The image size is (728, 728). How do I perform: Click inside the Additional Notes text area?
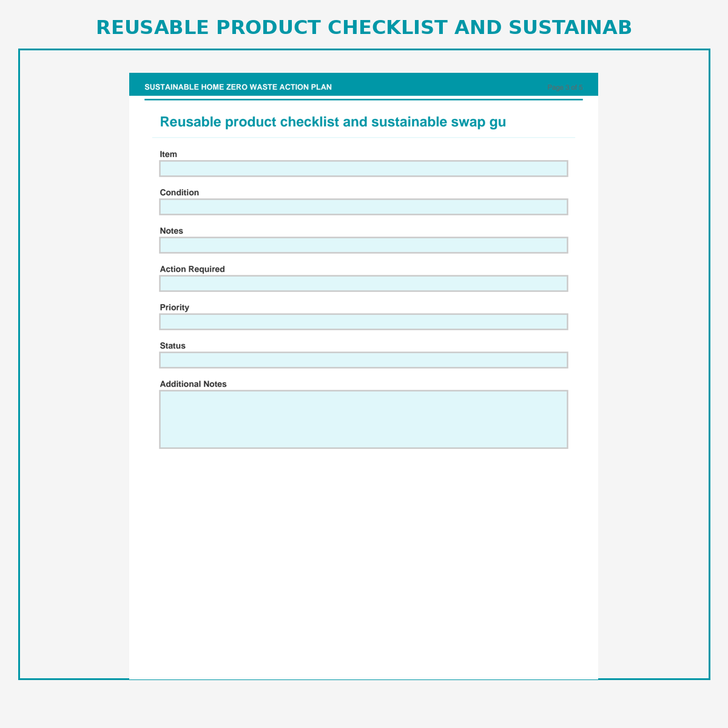pos(363,419)
